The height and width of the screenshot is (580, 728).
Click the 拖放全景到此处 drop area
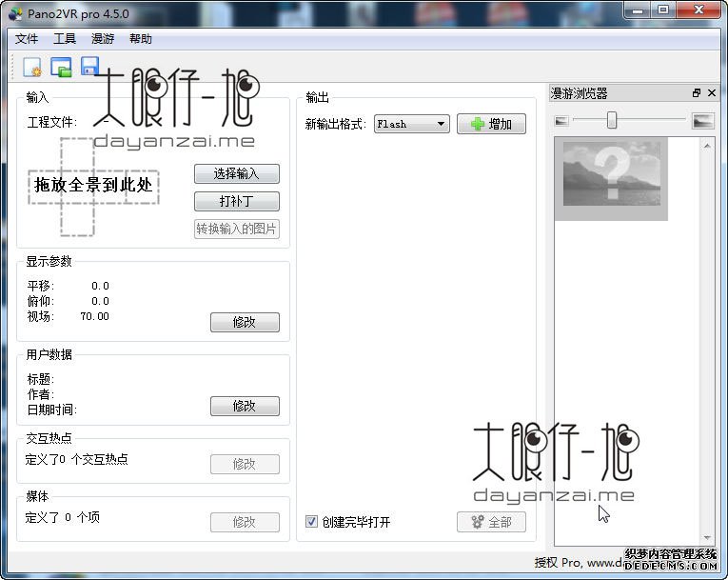pos(93,186)
